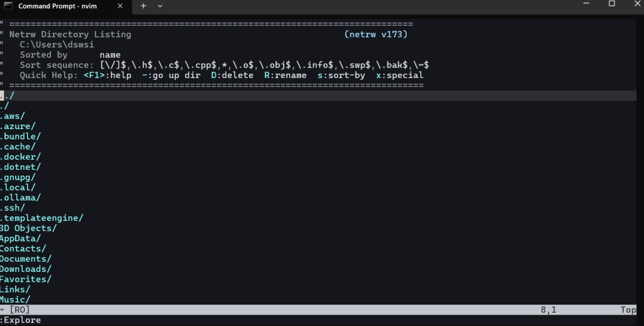This screenshot has width=644, height=326.
Task: Click the .ollama/ folder
Action: pyautogui.click(x=20, y=198)
